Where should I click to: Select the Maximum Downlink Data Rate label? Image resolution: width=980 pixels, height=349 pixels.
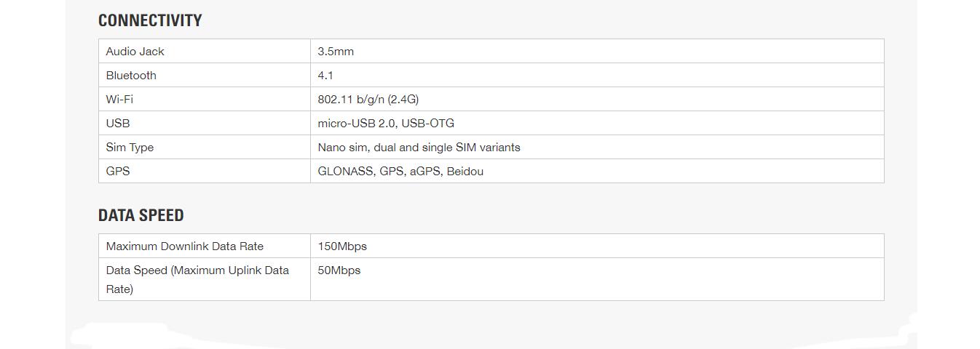click(x=184, y=246)
